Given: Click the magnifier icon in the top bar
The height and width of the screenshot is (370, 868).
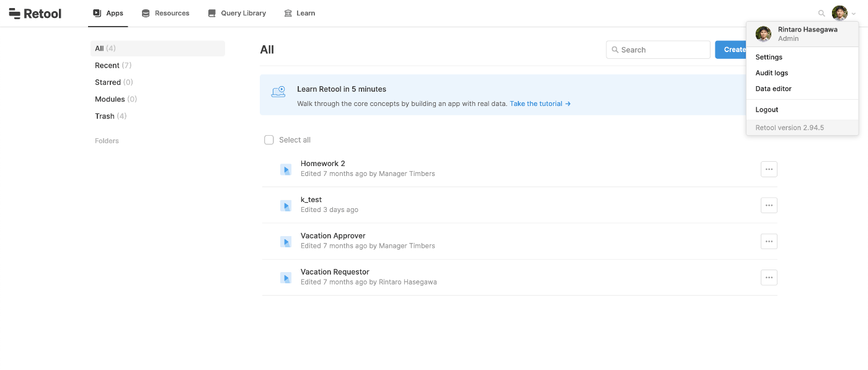Looking at the screenshot, I should pos(821,13).
